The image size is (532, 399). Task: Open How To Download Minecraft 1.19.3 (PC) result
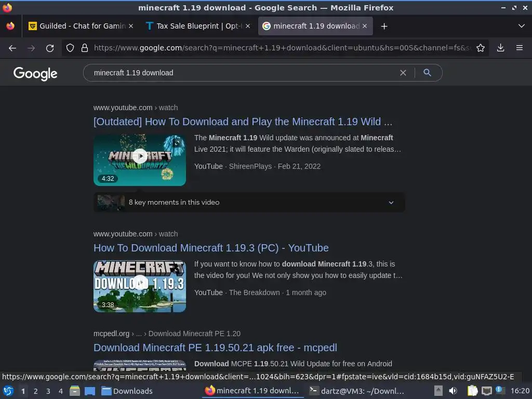point(211,248)
